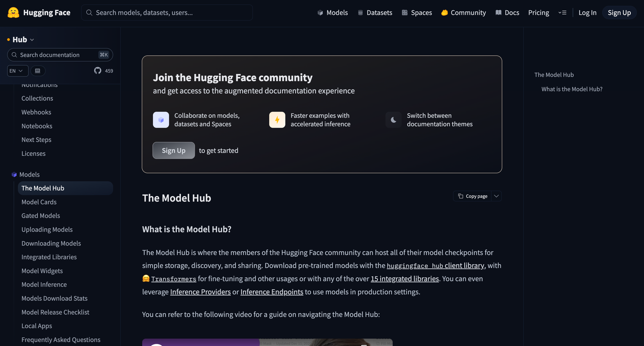Click the Docs book icon

coord(498,13)
